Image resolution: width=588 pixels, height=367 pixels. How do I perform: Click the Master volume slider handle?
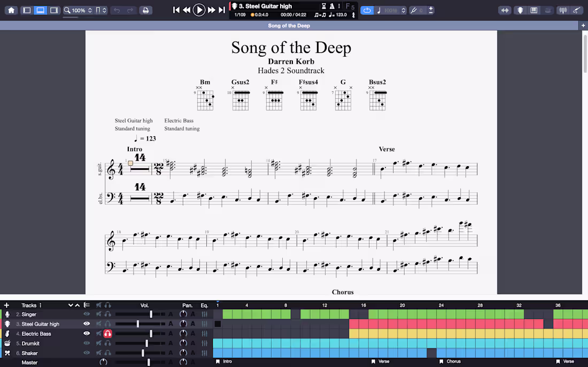coord(149,363)
